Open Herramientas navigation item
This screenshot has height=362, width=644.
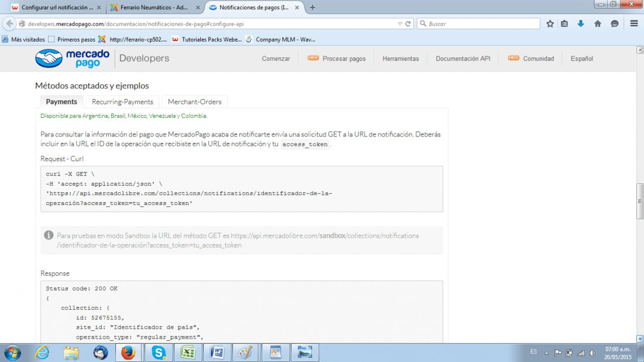click(x=400, y=59)
